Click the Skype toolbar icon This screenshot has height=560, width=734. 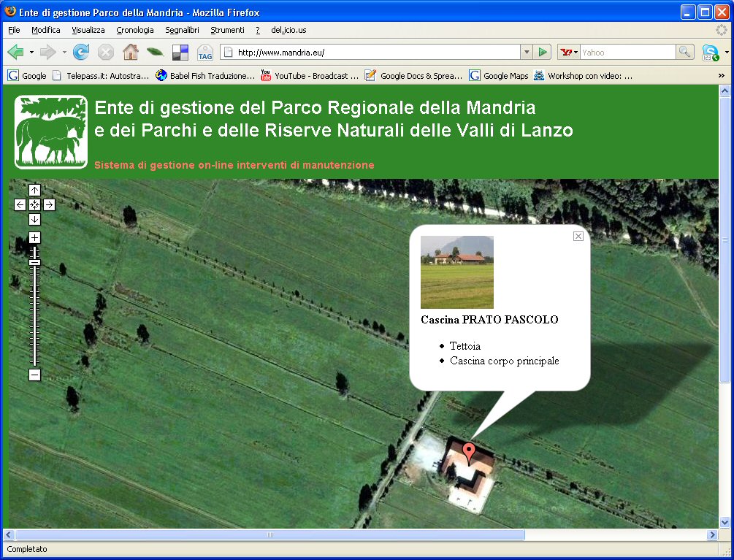pyautogui.click(x=710, y=53)
